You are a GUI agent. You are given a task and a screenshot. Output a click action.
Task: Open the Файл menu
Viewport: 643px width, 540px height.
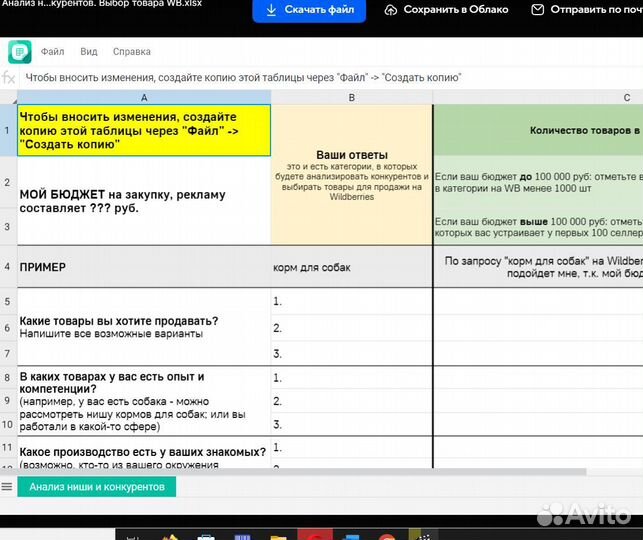tap(52, 51)
